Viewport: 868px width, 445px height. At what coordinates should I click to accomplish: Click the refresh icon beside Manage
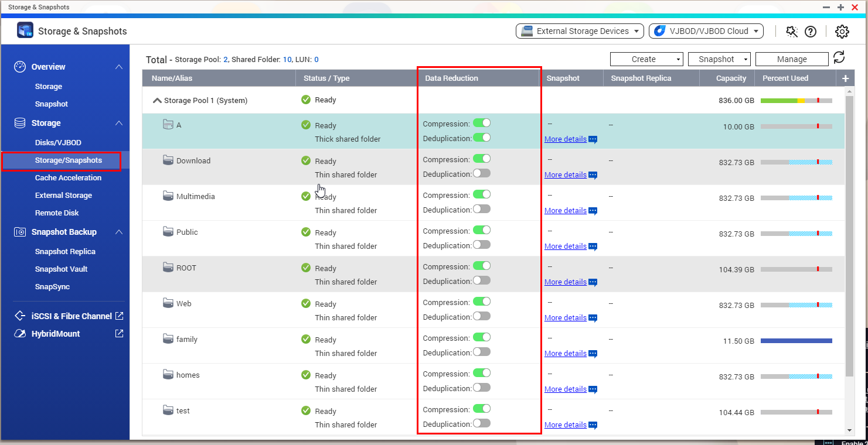point(839,57)
